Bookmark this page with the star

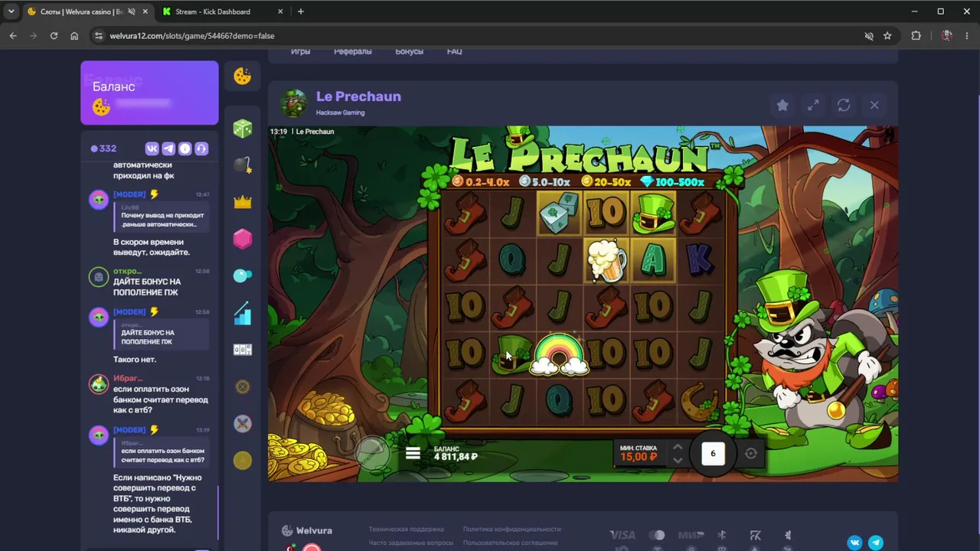pyautogui.click(x=887, y=36)
